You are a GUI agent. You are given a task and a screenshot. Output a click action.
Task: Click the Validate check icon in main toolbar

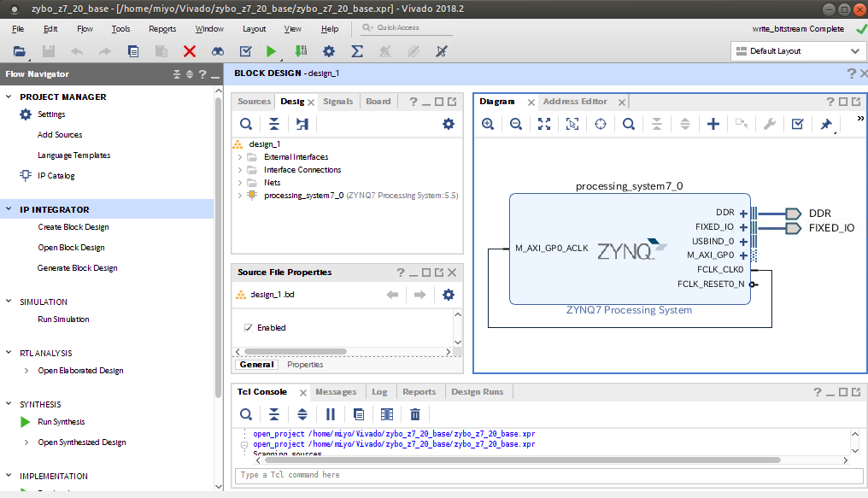coord(246,51)
